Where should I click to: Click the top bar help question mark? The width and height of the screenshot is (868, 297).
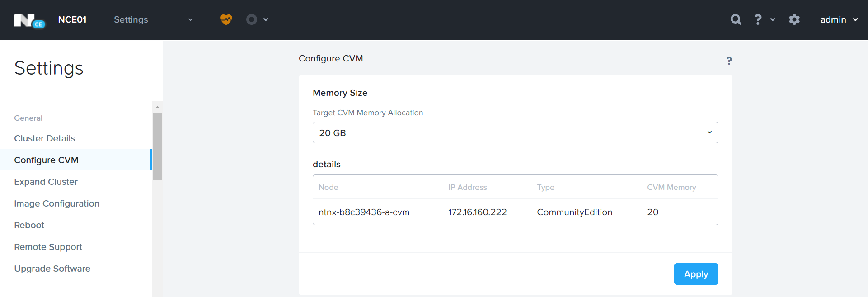coord(758,19)
